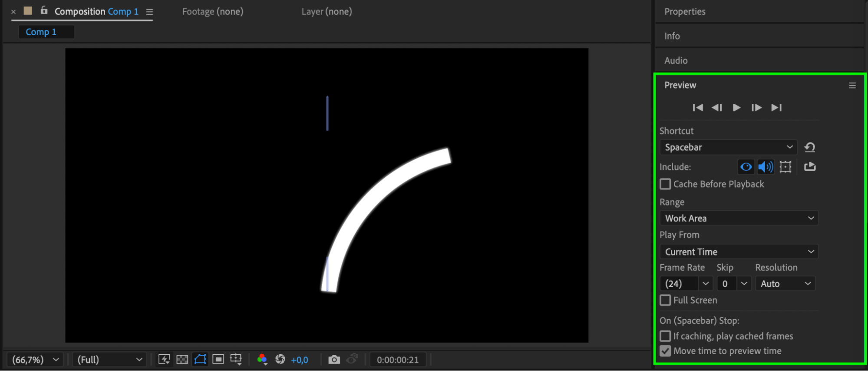Viewport: 868px width, 371px height.
Task: Click the tan label color swatch for Comp 1
Action: [x=28, y=11]
